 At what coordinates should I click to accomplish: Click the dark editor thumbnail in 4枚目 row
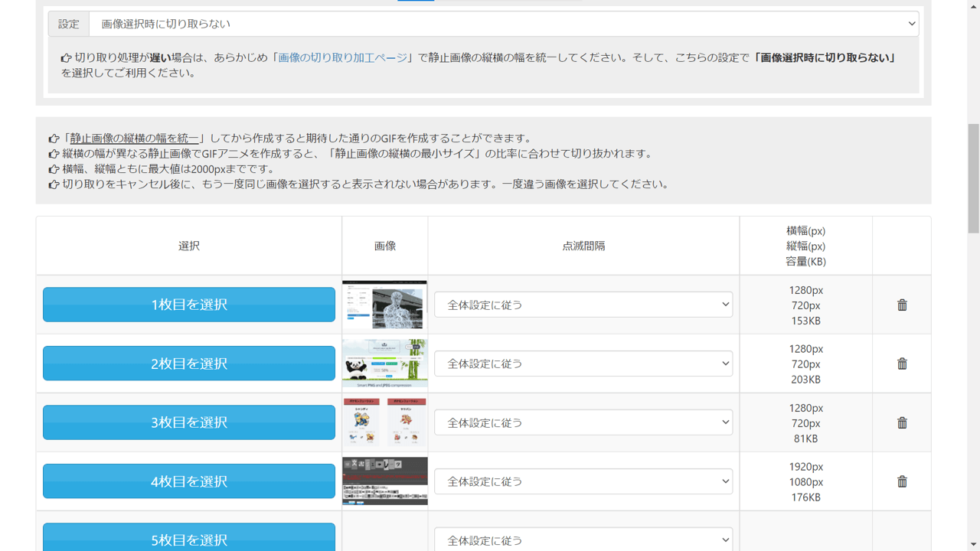click(x=385, y=481)
